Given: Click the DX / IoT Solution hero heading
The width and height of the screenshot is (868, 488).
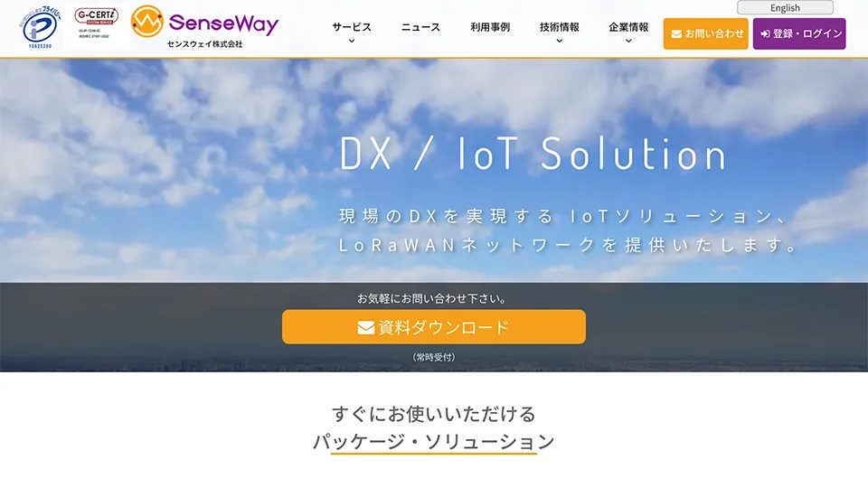Looking at the screenshot, I should [533, 154].
